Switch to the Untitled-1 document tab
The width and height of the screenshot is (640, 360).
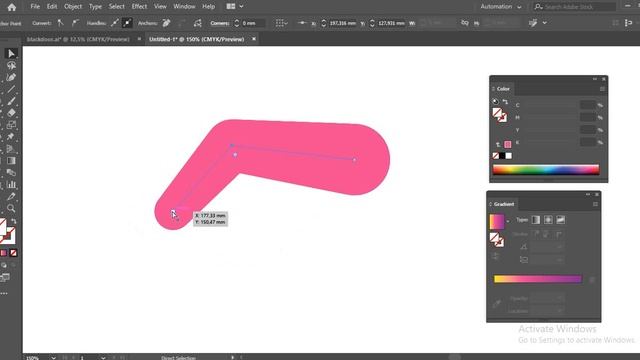[x=196, y=39]
